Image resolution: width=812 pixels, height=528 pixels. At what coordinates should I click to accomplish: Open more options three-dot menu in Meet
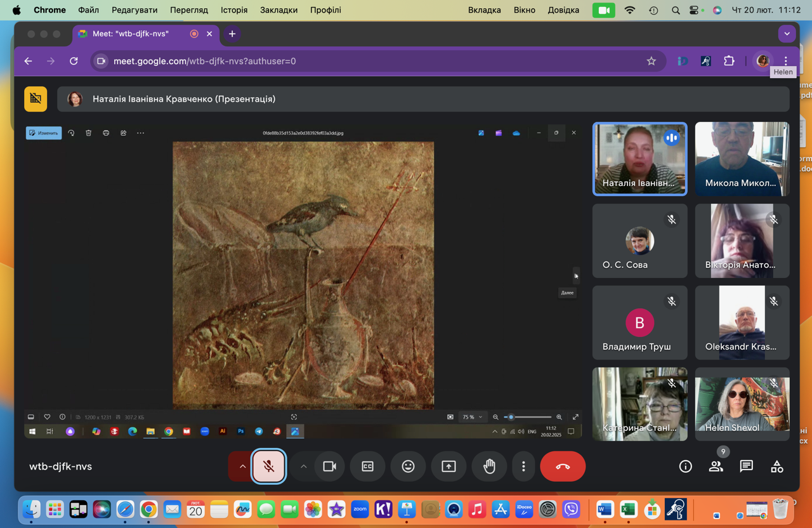pyautogui.click(x=523, y=466)
